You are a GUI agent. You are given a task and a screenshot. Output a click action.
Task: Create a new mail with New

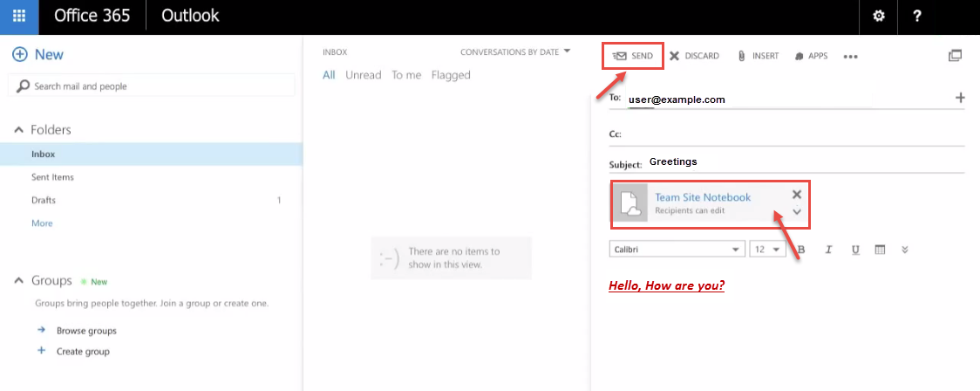38,54
